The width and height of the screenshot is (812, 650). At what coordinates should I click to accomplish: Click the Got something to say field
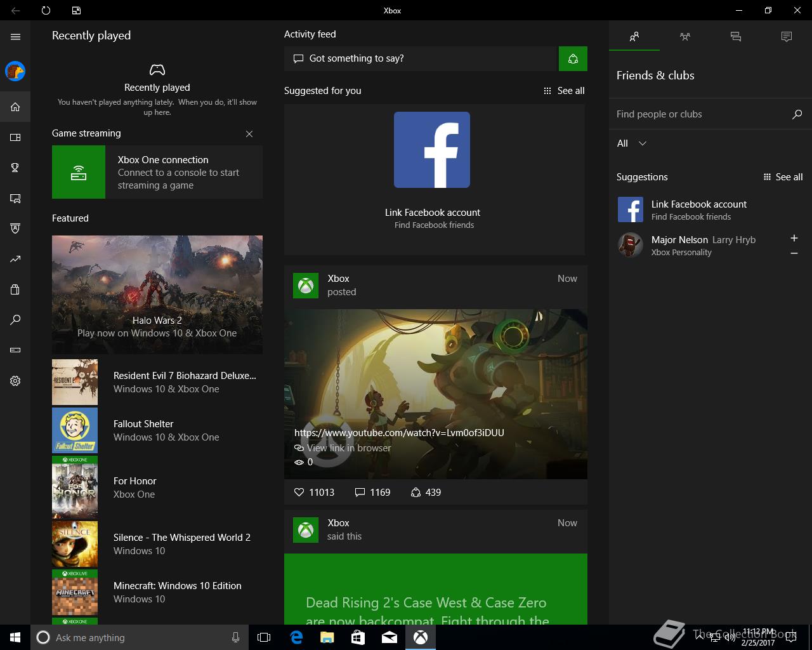coord(420,58)
